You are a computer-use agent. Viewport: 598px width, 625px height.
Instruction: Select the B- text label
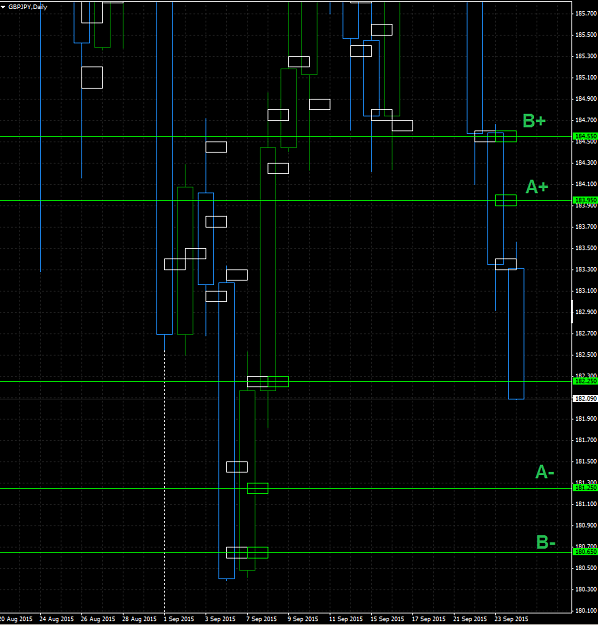coord(546,542)
